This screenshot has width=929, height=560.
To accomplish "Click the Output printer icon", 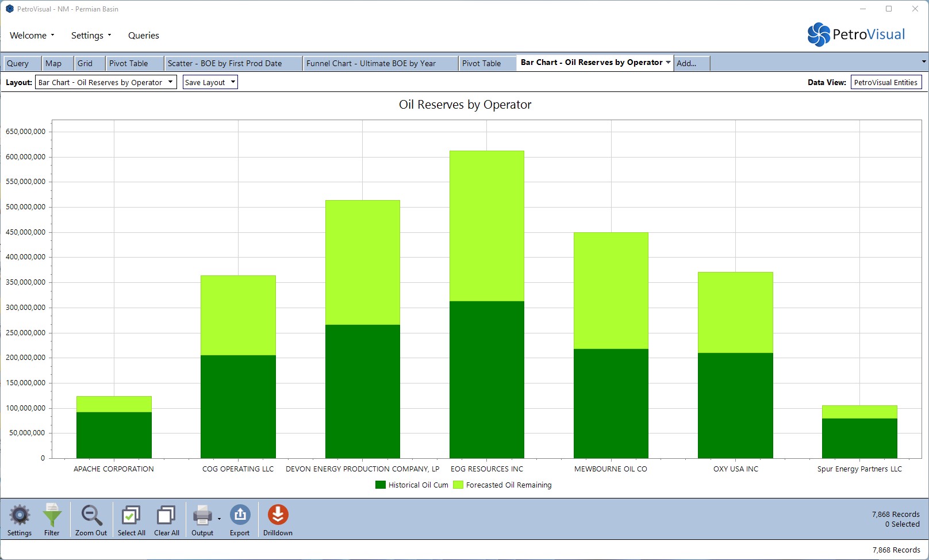I will click(202, 516).
